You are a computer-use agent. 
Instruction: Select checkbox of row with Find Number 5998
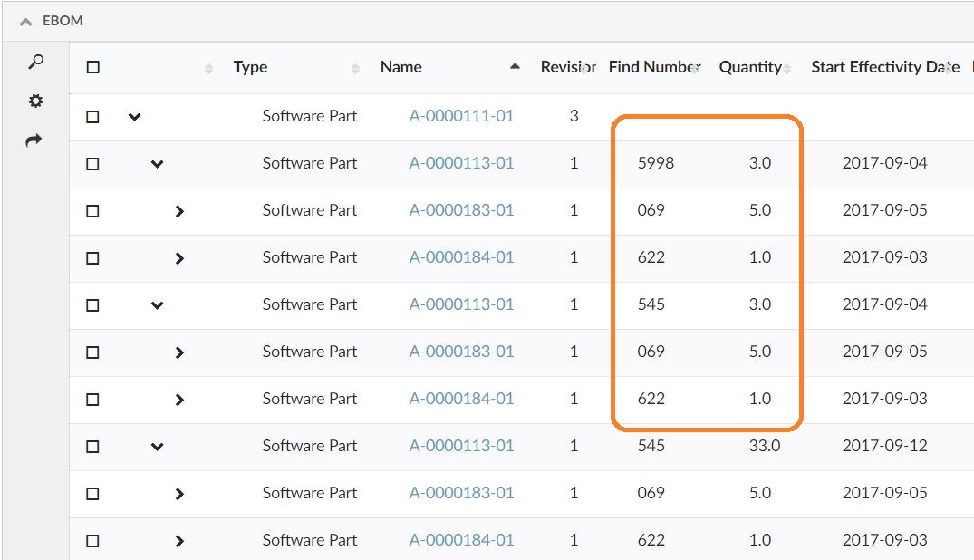coord(92,164)
